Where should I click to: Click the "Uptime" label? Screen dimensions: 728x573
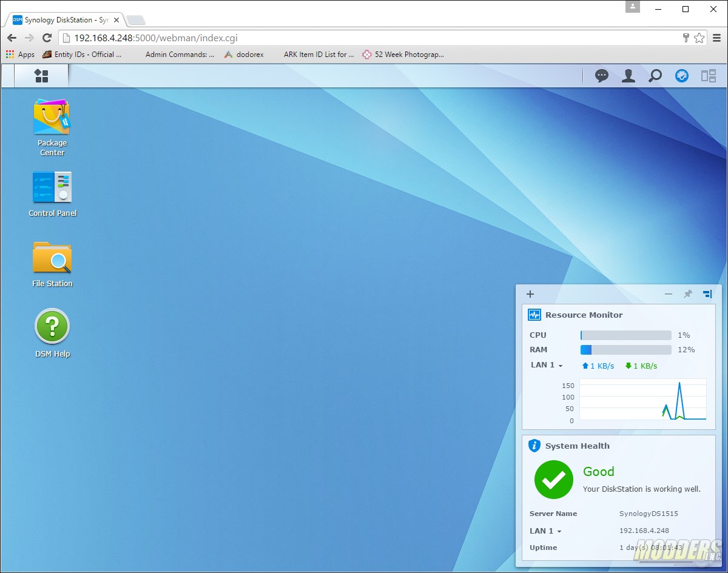click(x=543, y=548)
